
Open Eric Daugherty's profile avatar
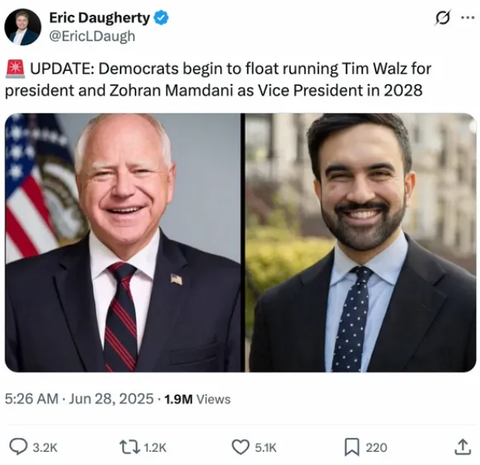(x=23, y=27)
